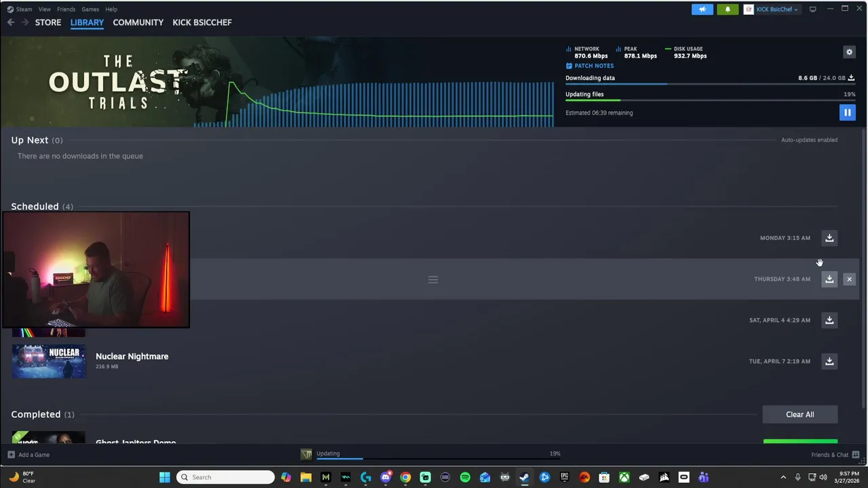Open the downloads settings gear

tap(849, 52)
